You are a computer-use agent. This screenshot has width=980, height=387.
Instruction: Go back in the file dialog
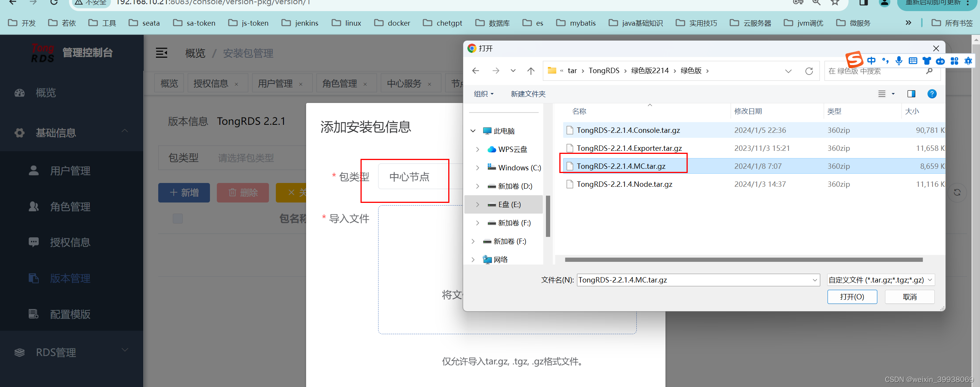[x=476, y=71]
